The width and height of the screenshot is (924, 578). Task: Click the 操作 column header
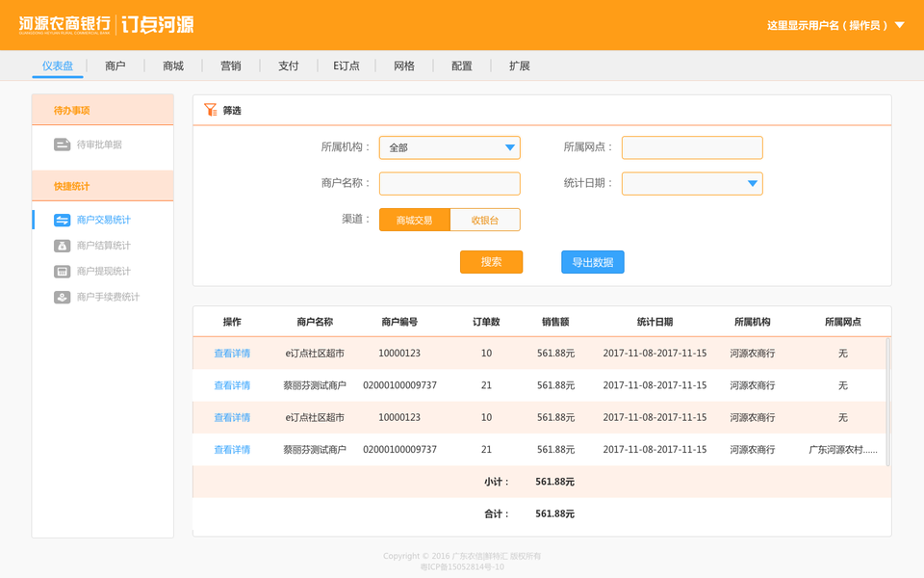[232, 322]
